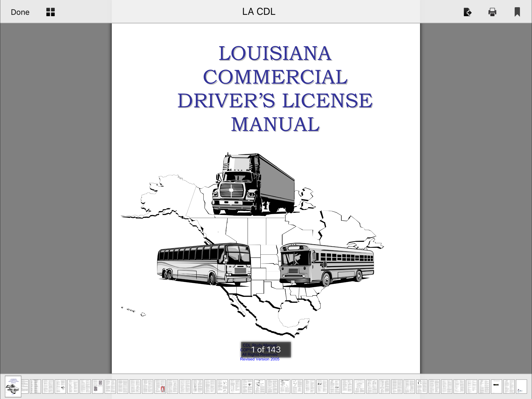Select the enlarged cover page thumbnail

pos(13,386)
